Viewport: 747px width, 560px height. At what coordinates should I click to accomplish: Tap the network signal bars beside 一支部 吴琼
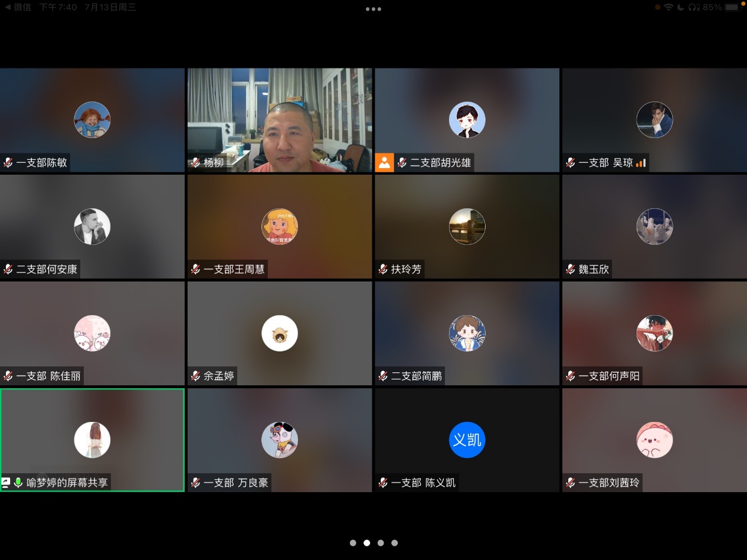(x=641, y=163)
